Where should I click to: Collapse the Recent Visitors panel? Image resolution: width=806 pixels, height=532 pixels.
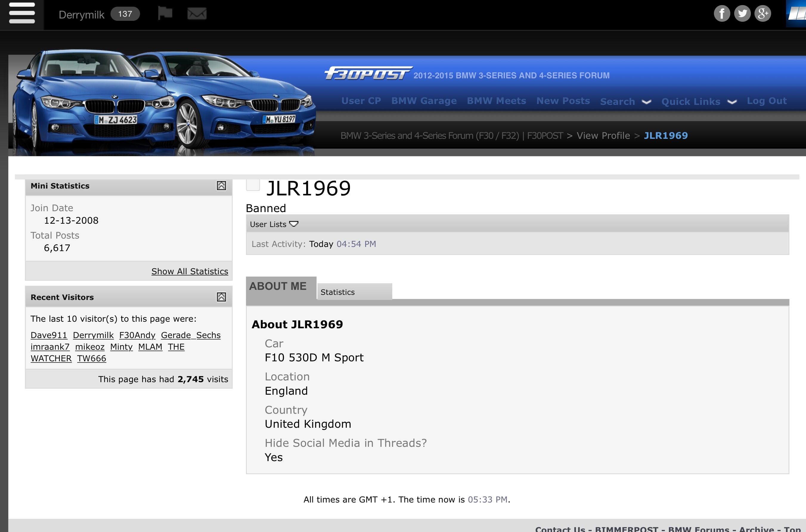pyautogui.click(x=221, y=297)
